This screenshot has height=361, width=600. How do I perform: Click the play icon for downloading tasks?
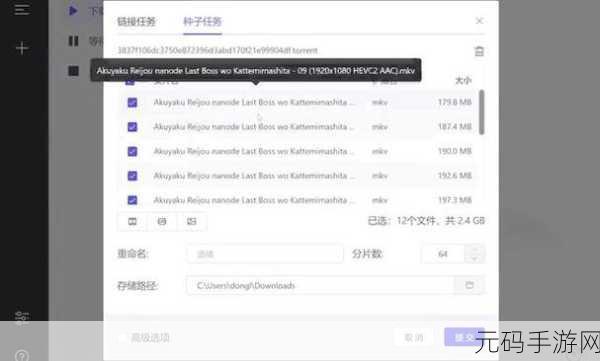point(73,11)
